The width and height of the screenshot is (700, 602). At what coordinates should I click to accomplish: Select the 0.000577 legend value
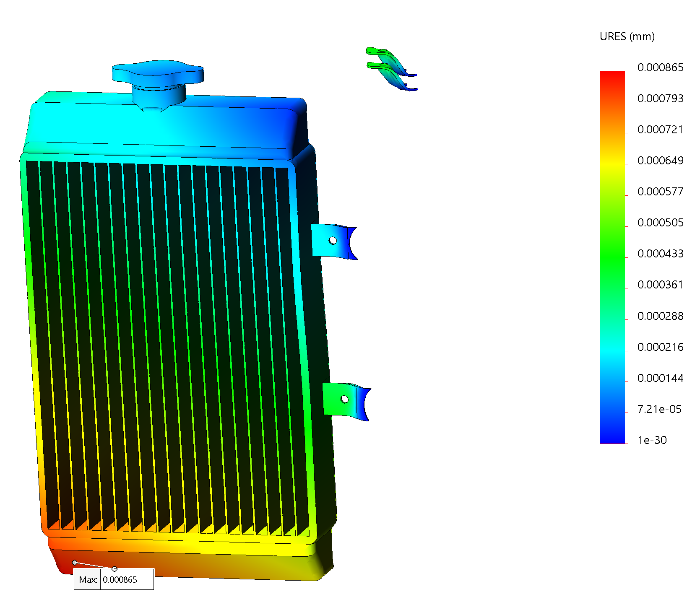660,192
